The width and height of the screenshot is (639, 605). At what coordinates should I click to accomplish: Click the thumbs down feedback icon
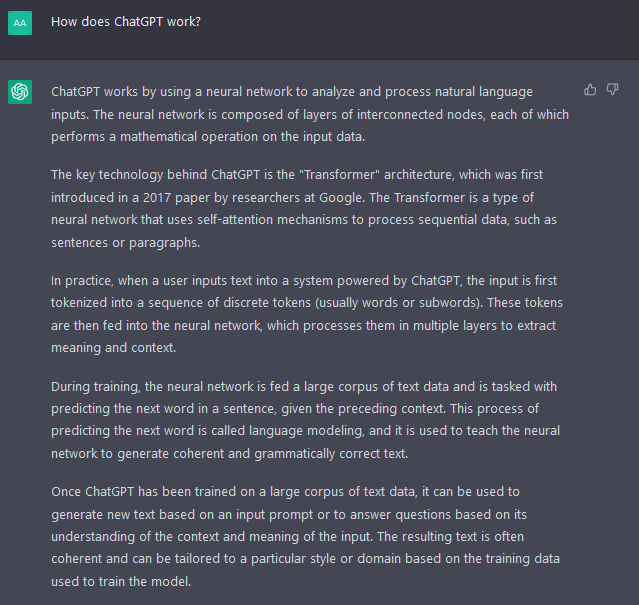click(x=612, y=89)
